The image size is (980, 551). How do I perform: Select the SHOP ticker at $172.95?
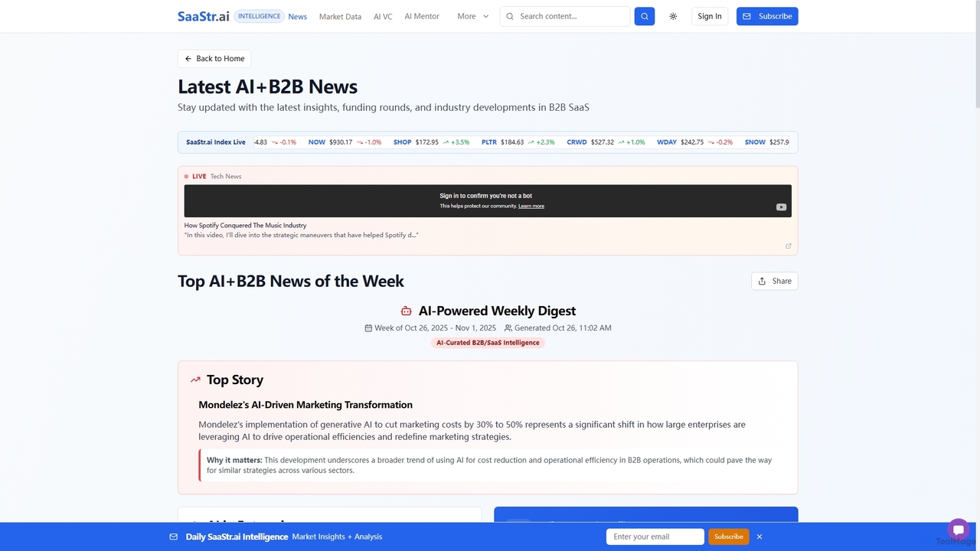click(x=431, y=142)
